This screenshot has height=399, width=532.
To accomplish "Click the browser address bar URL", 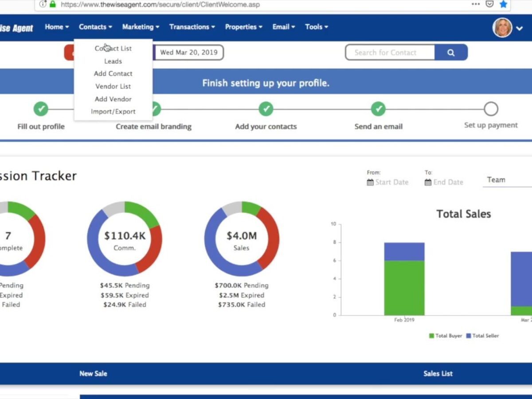I will point(160,4).
